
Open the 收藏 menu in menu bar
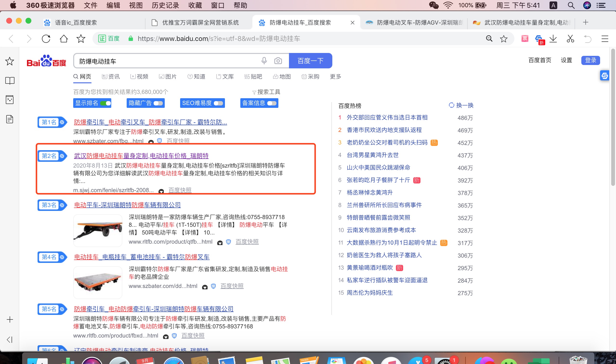tap(195, 5)
